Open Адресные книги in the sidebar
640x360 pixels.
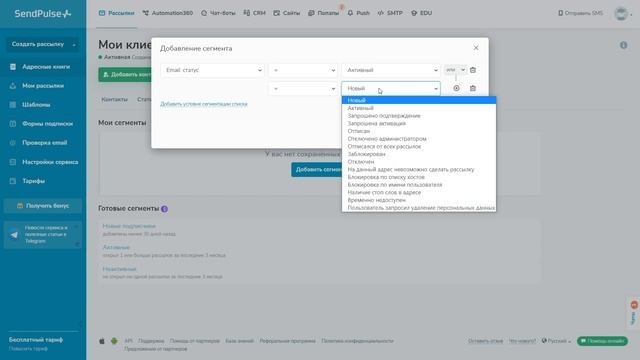pyautogui.click(x=46, y=67)
